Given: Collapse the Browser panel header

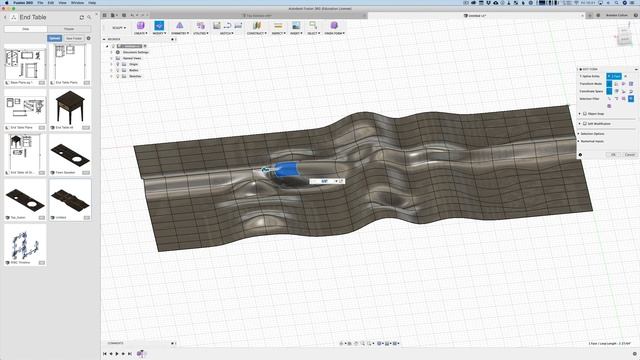Looking at the screenshot, I should pyautogui.click(x=104, y=39).
